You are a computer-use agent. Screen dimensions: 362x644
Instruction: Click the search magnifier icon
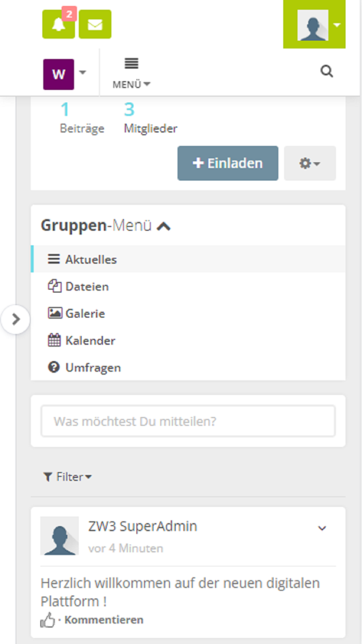click(x=327, y=71)
